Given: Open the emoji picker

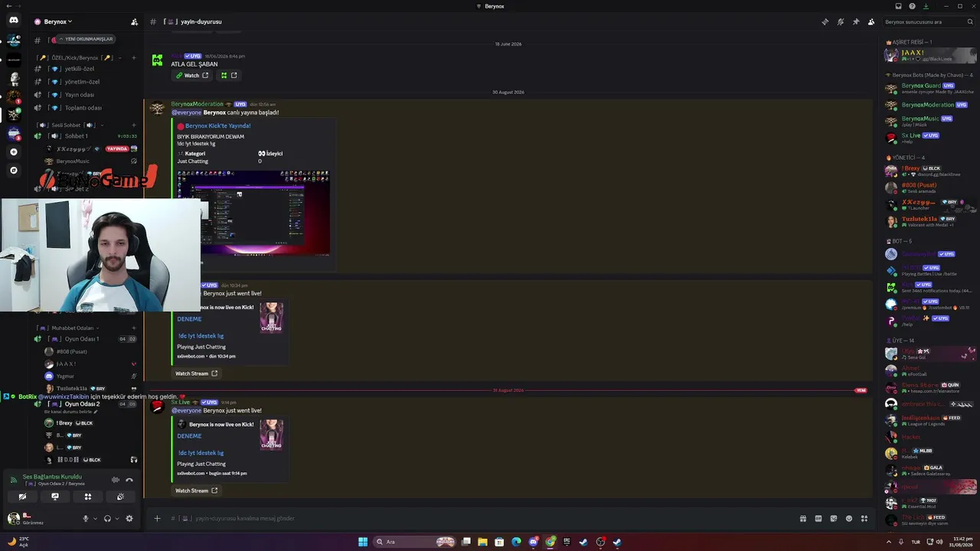Looking at the screenshot, I should (849, 518).
